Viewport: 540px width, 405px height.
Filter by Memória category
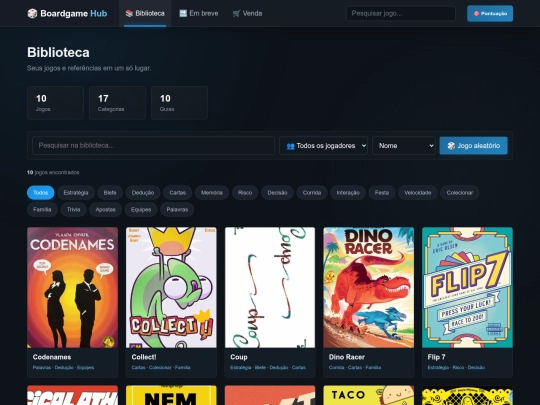212,193
